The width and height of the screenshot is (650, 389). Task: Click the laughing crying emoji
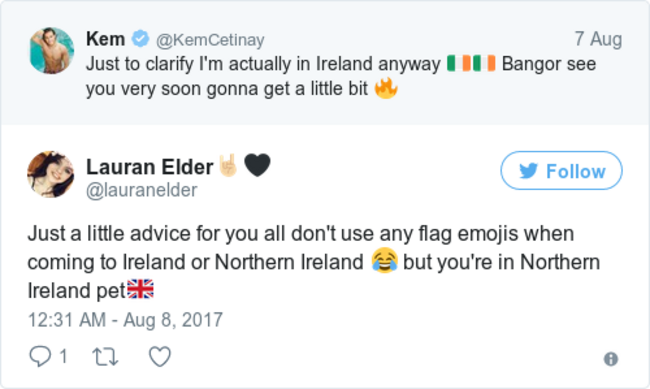pos(384,261)
